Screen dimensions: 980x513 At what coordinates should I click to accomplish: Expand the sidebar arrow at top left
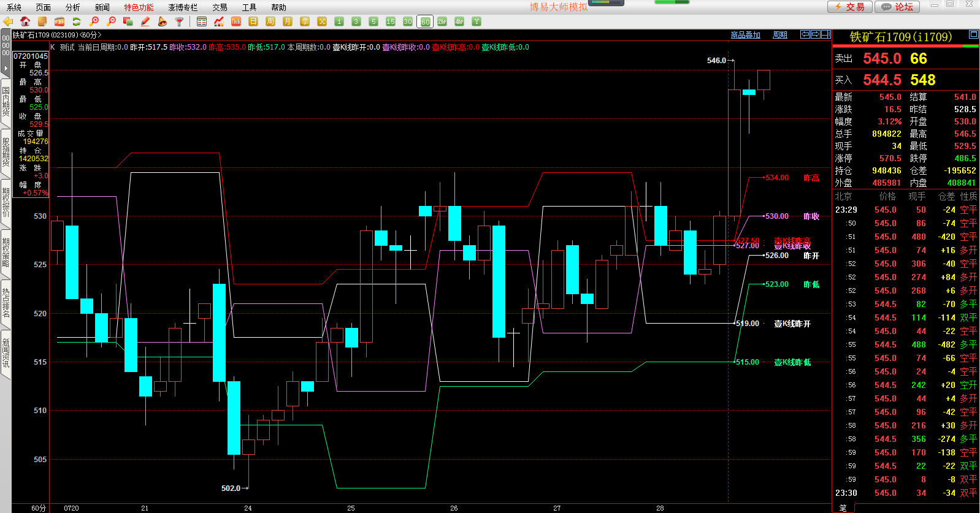[x=6, y=67]
